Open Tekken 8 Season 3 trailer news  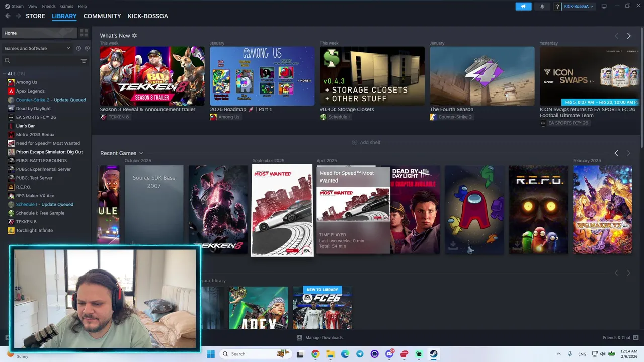click(152, 76)
